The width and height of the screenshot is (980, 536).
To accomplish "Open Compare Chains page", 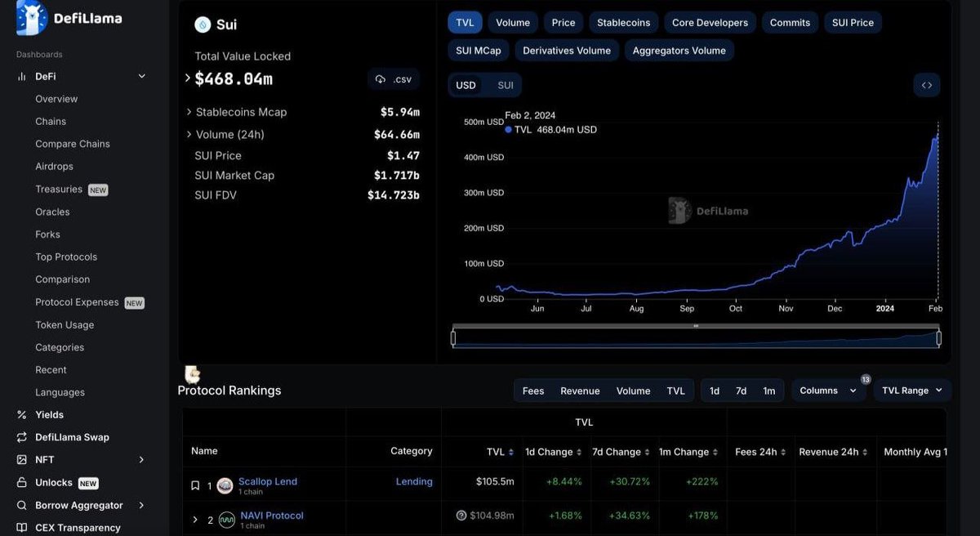I will [x=73, y=144].
